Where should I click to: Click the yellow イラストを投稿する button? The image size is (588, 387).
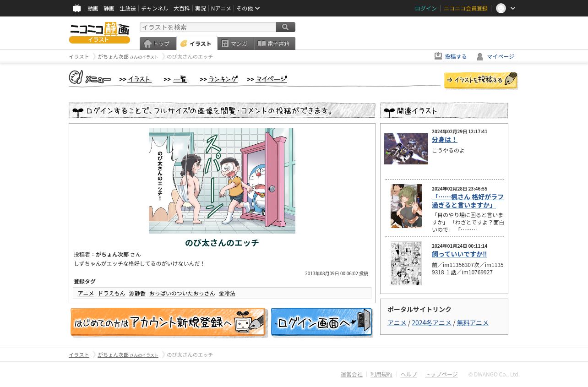481,80
